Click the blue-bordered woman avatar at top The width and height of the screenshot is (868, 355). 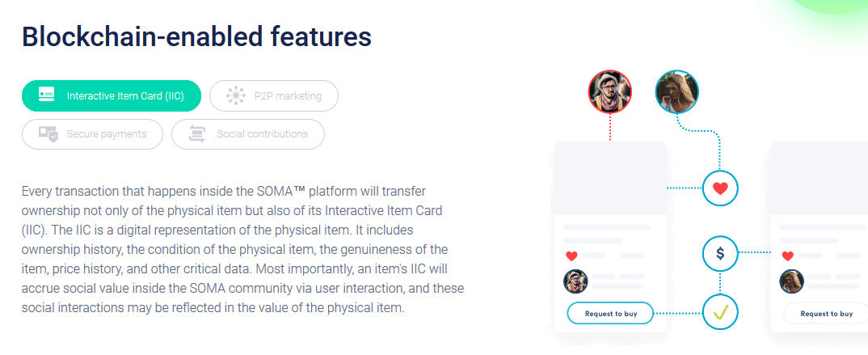click(676, 90)
